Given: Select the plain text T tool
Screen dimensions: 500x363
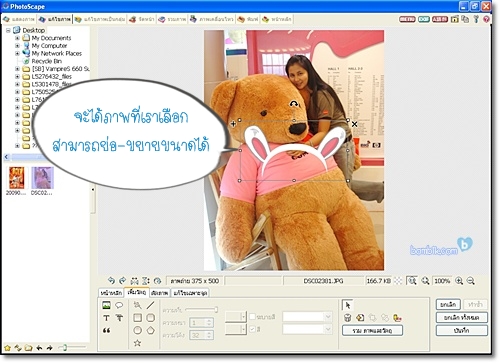Looking at the screenshot, I should [x=106, y=318].
